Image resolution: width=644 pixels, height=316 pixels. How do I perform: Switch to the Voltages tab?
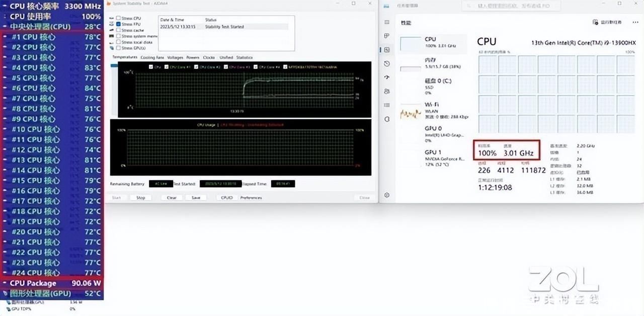click(175, 57)
